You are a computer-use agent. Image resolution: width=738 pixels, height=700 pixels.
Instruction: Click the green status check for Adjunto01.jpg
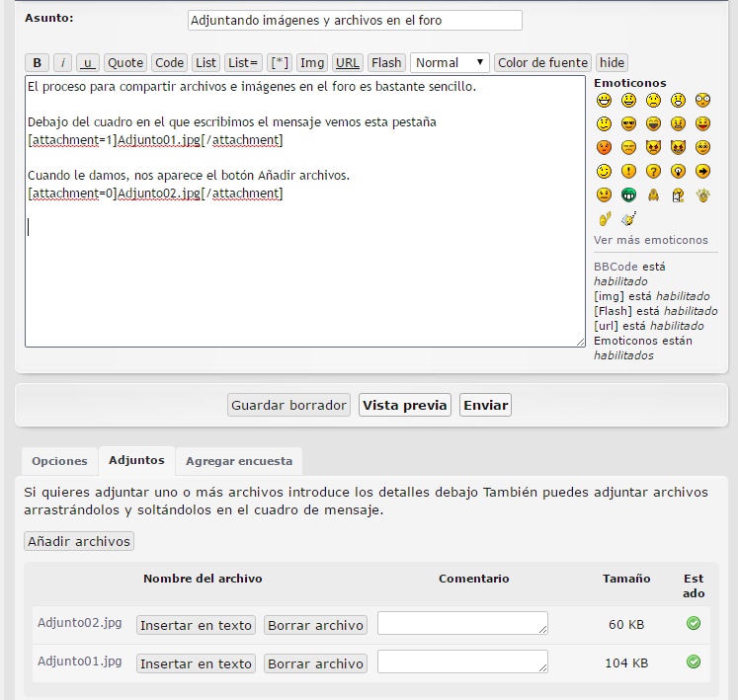tap(694, 661)
